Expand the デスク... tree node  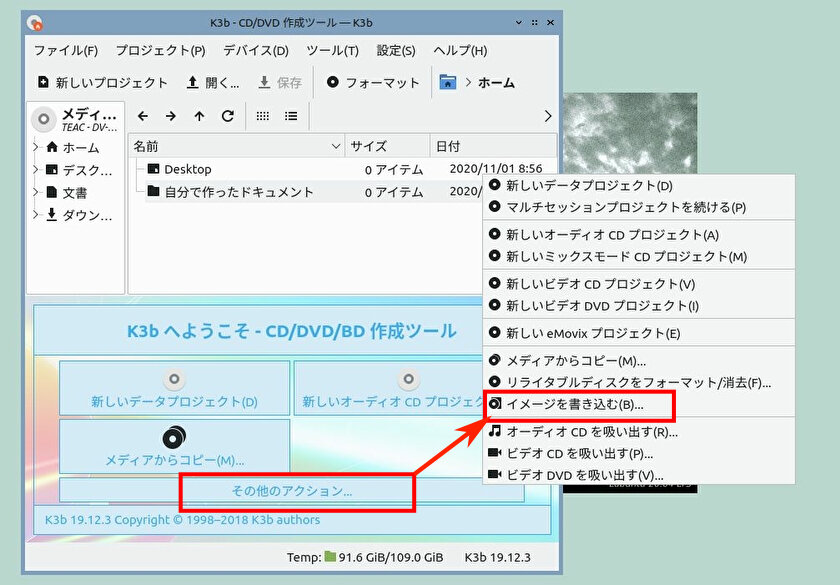pos(36,170)
